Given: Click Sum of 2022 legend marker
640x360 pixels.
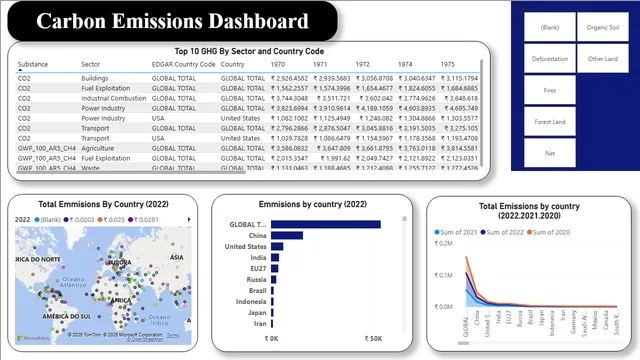Looking at the screenshot, I should [x=483, y=232].
